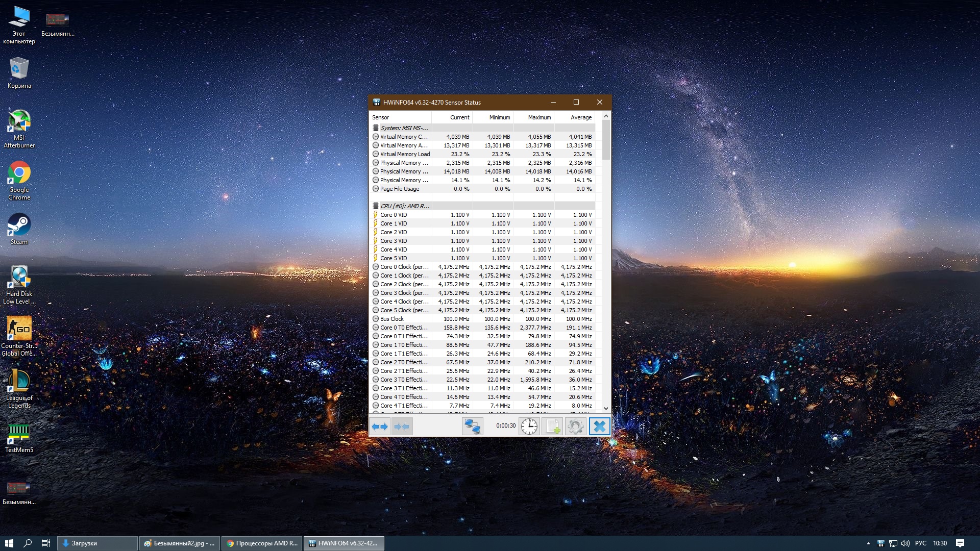Click scrollbar down arrow in sensor list
980x551 pixels.
tap(606, 408)
